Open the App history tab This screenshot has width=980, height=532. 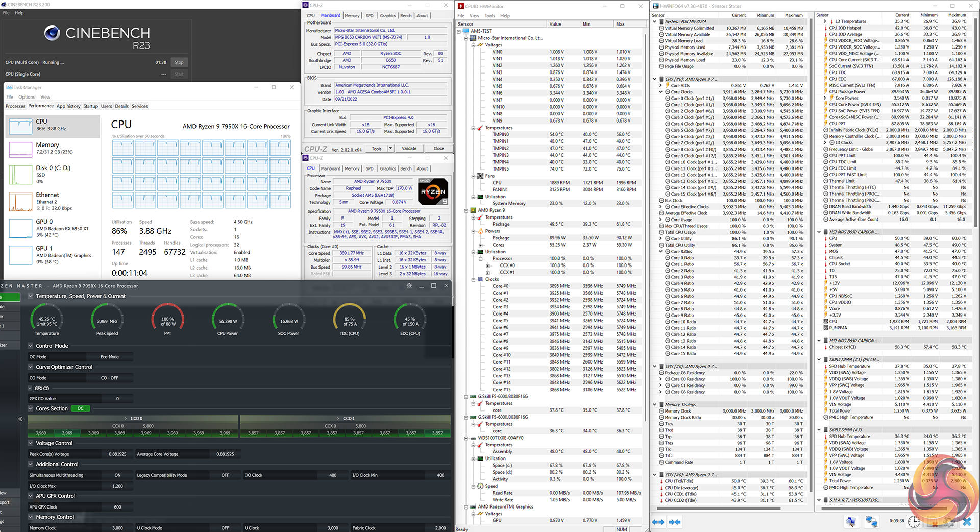(x=68, y=106)
